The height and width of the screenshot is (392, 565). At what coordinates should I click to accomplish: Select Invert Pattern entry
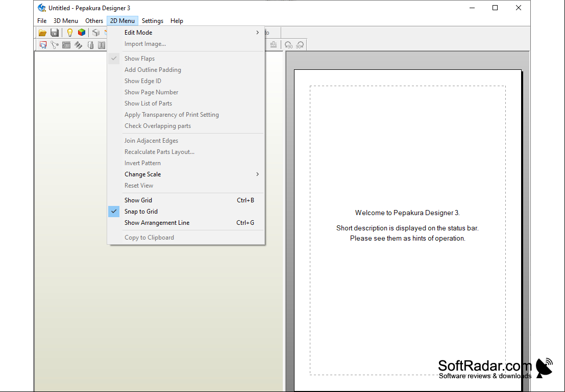pos(186,163)
